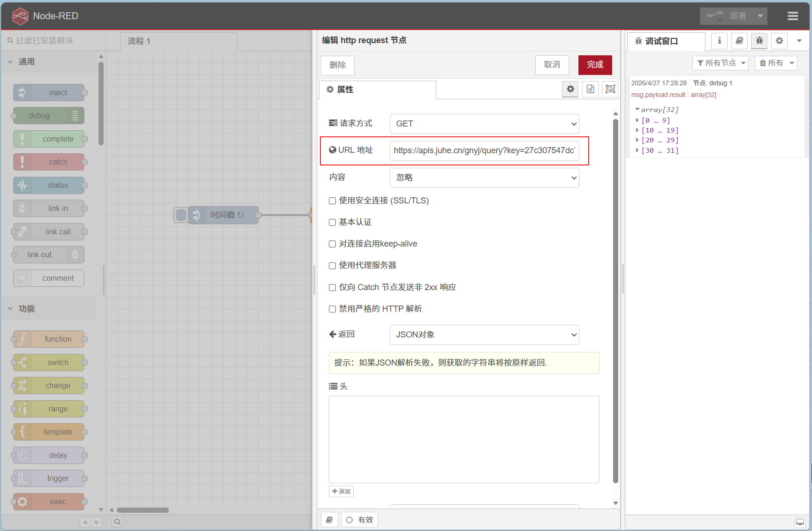812x531 pixels.
Task: Select the template node in the palette
Action: [49, 432]
